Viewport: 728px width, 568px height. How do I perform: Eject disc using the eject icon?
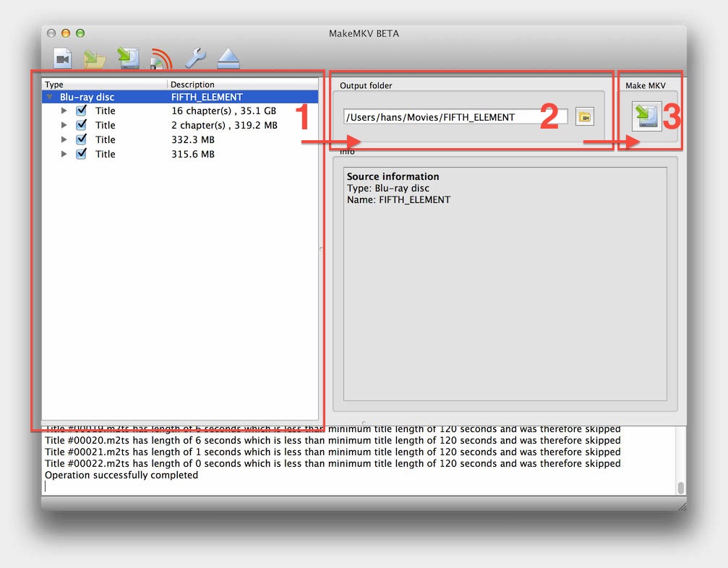[x=228, y=59]
